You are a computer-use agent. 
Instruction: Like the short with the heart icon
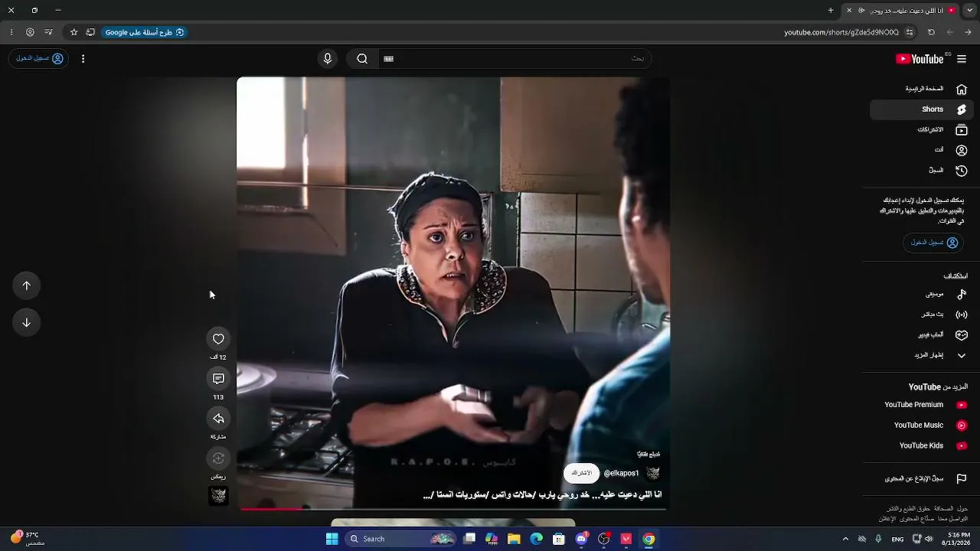[x=218, y=339]
